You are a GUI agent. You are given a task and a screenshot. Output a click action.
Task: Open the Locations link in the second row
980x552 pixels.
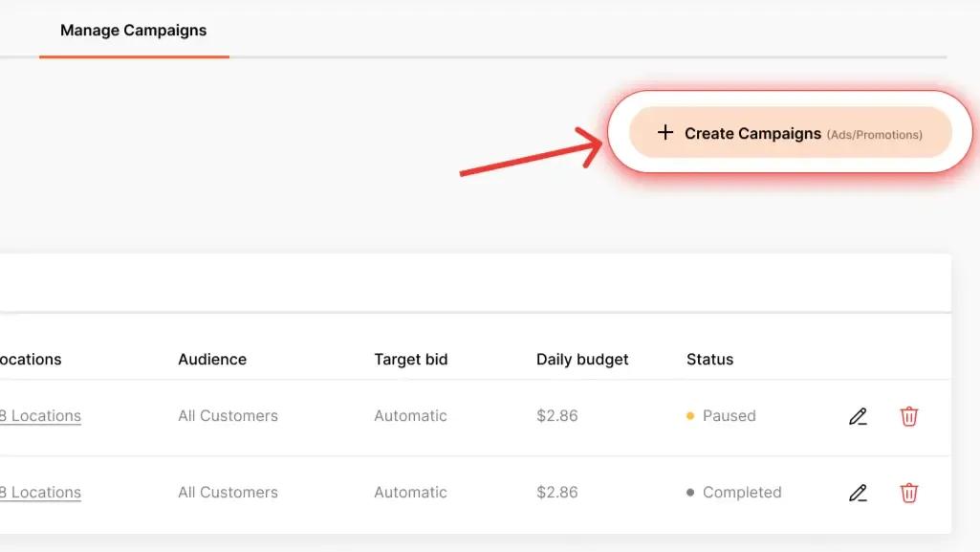[40, 492]
